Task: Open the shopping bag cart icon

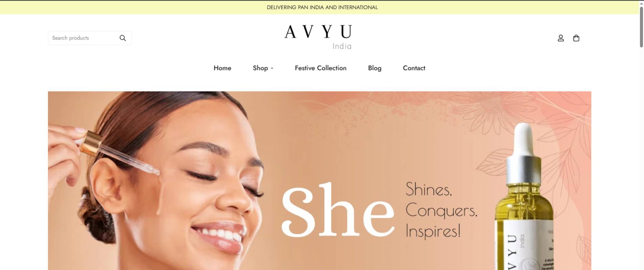Action: 576,38
